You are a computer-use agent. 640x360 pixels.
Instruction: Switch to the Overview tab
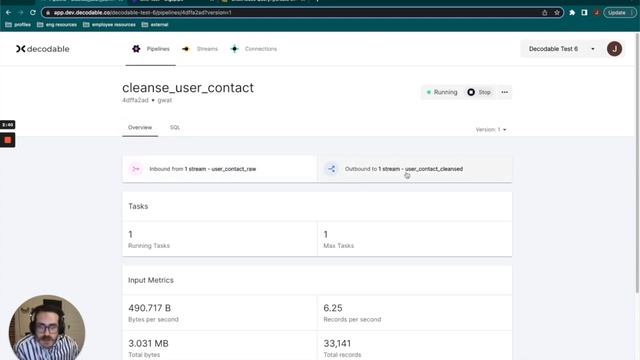tap(140, 128)
